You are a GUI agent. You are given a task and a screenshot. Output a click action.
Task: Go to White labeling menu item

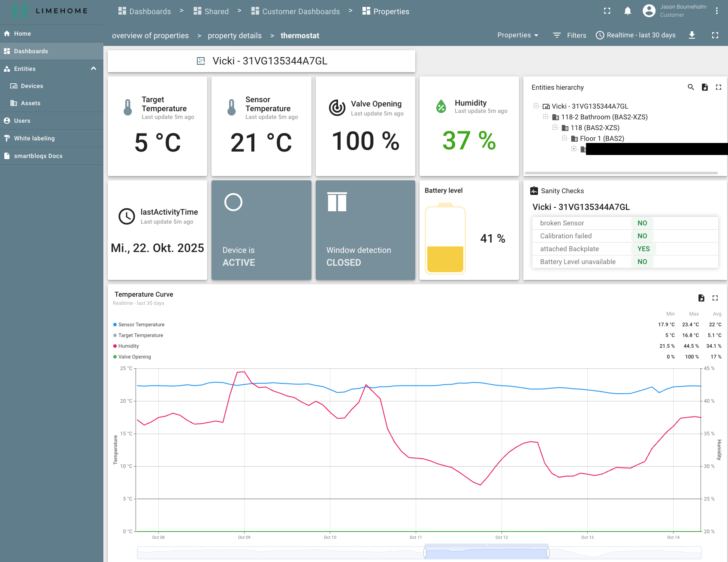tap(34, 138)
